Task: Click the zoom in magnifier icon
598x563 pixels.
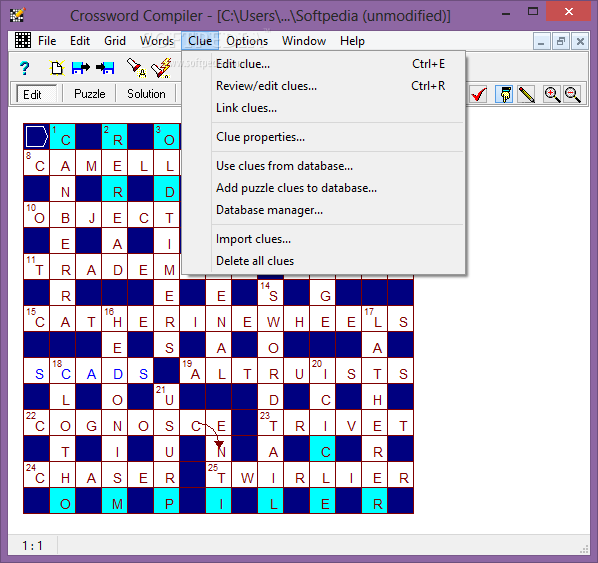Action: pyautogui.click(x=552, y=94)
